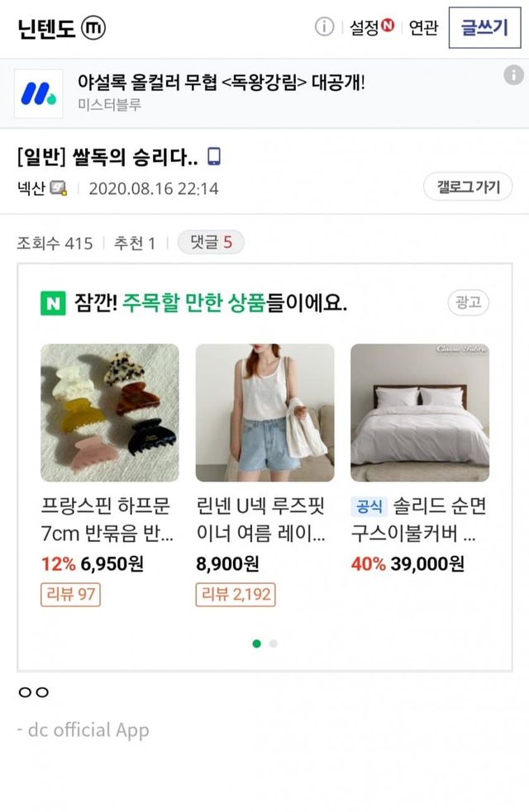Click the fixed-nick badge next to 넥산
This screenshot has width=529, height=812.
pyautogui.click(x=58, y=188)
